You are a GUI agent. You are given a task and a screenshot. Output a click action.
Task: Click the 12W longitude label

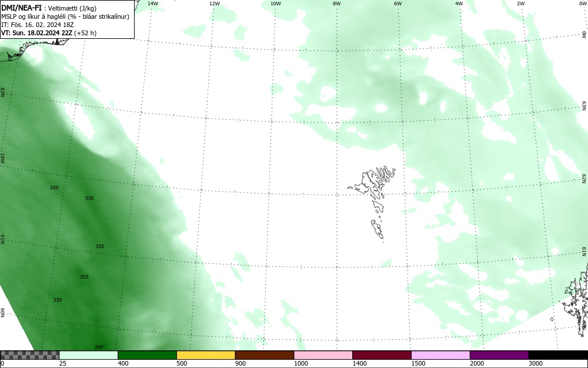215,4
